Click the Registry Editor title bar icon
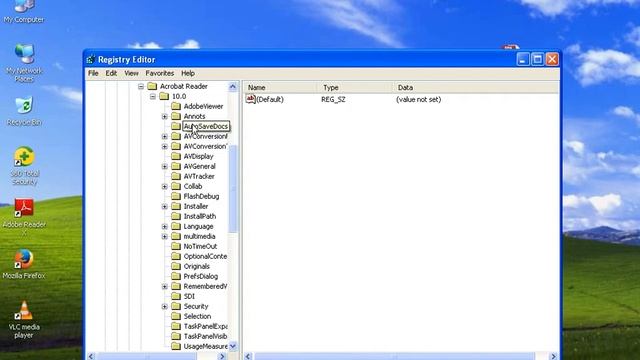Screen dimensions: 640x360 (91, 60)
